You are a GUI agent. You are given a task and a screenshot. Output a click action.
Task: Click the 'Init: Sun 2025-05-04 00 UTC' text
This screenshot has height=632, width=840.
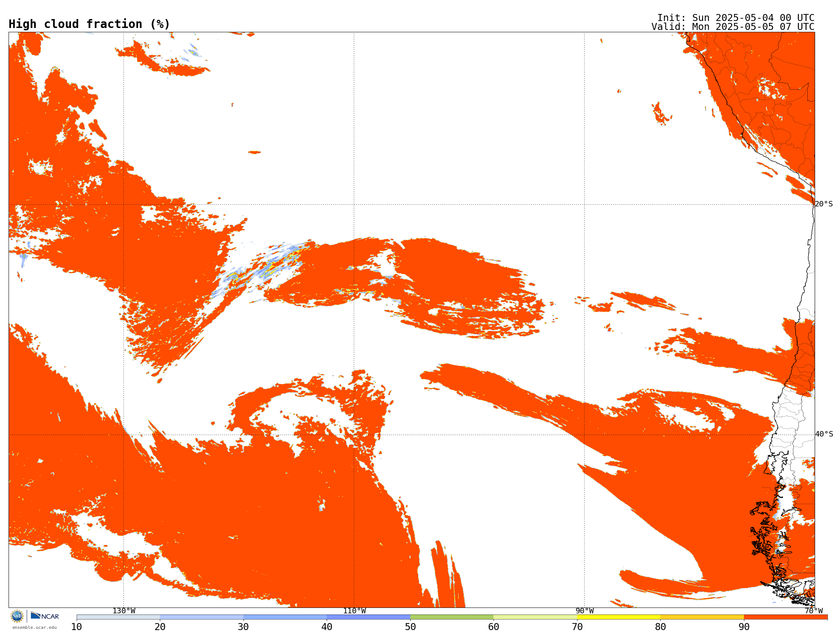click(736, 18)
